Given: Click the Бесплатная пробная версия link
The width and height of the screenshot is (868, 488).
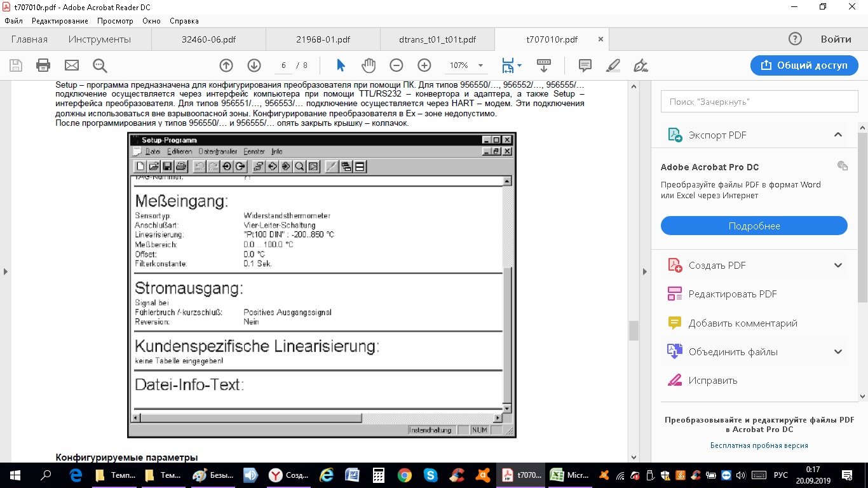Looking at the screenshot, I should coord(759,445).
